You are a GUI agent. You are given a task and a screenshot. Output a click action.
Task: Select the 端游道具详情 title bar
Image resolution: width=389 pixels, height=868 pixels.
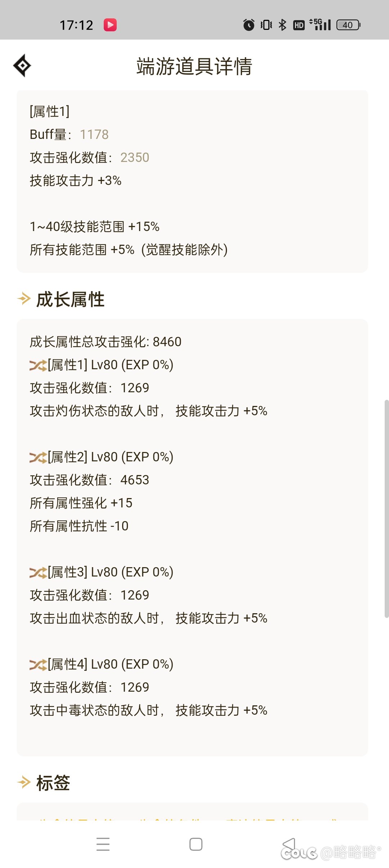[194, 66]
